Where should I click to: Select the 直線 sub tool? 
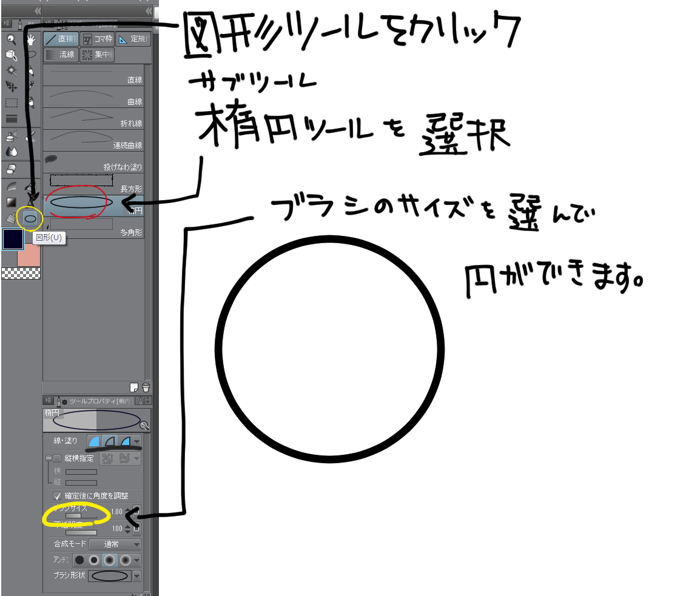[93, 75]
